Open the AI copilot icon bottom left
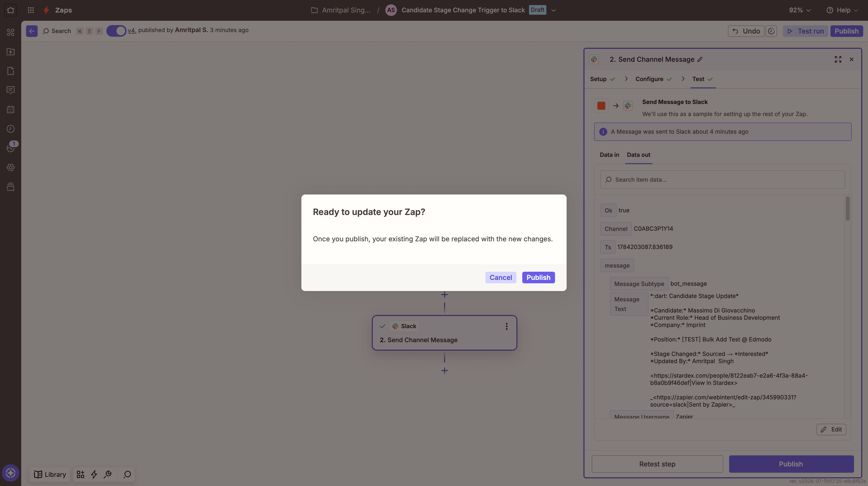Viewport: 868px width, 486px height. point(10,473)
